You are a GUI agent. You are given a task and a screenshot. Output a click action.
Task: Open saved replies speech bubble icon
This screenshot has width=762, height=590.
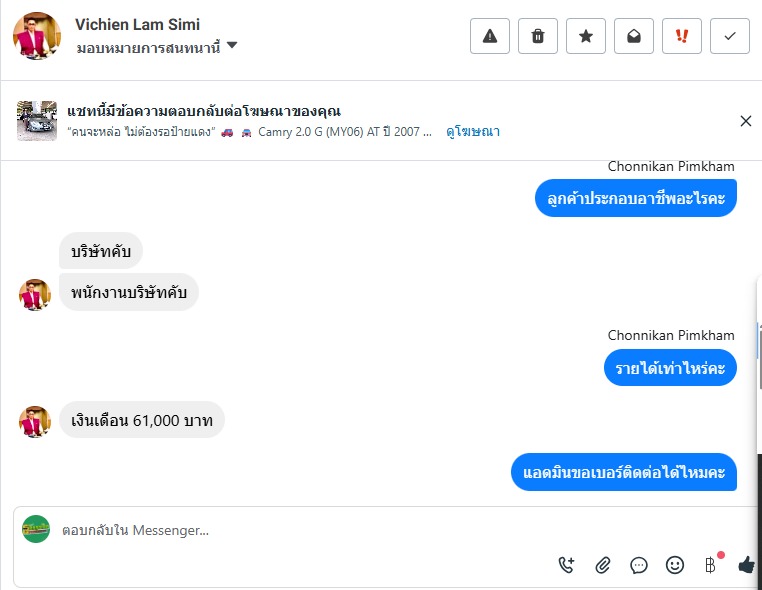click(639, 565)
